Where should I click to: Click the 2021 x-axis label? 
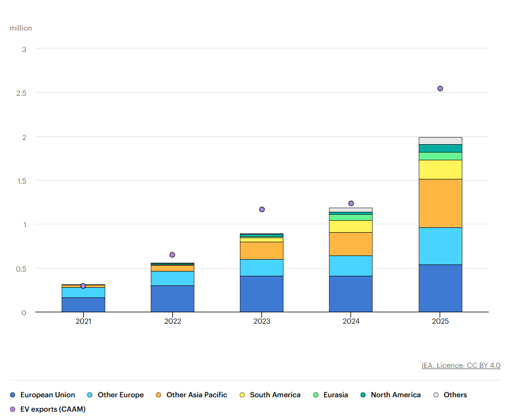point(83,321)
